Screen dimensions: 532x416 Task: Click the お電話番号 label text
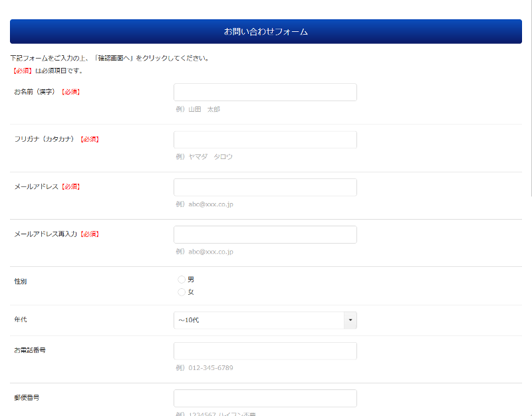pyautogui.click(x=30, y=349)
